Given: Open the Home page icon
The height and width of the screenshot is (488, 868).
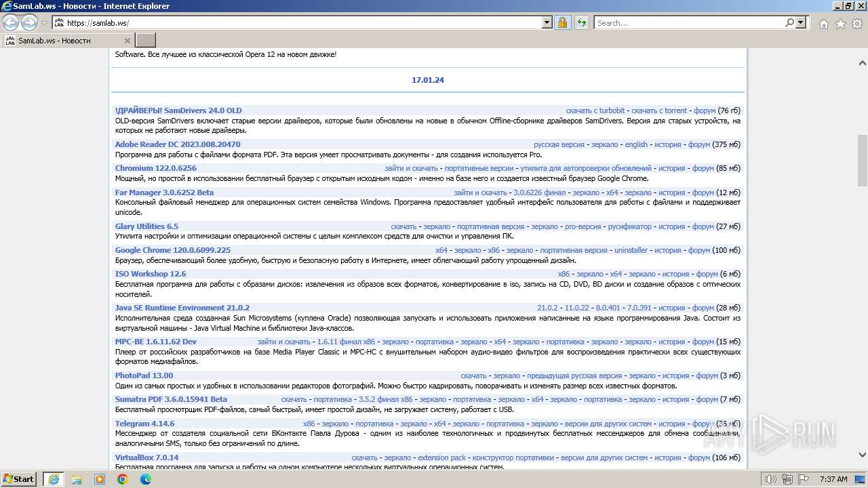Looking at the screenshot, I should coord(823,24).
